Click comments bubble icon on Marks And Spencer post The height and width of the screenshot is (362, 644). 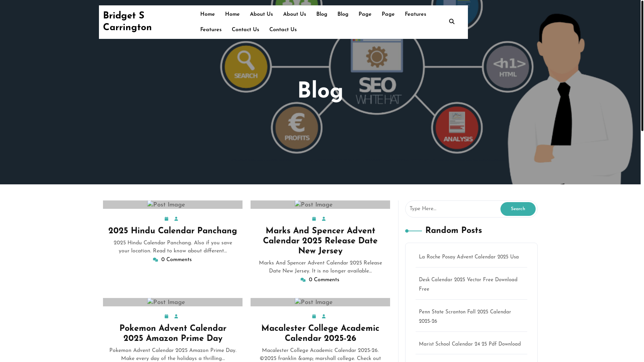(x=303, y=280)
